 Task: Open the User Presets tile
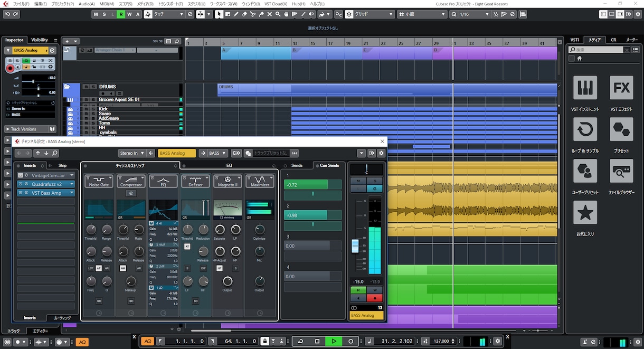tap(585, 171)
